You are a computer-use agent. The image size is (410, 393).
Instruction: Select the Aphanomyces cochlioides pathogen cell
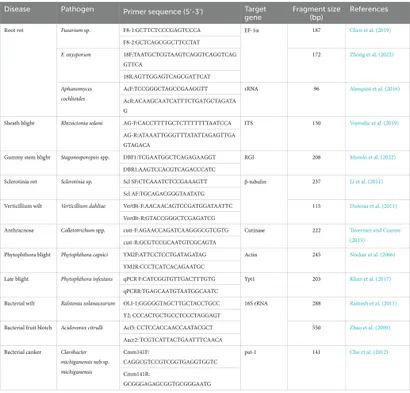click(76, 94)
